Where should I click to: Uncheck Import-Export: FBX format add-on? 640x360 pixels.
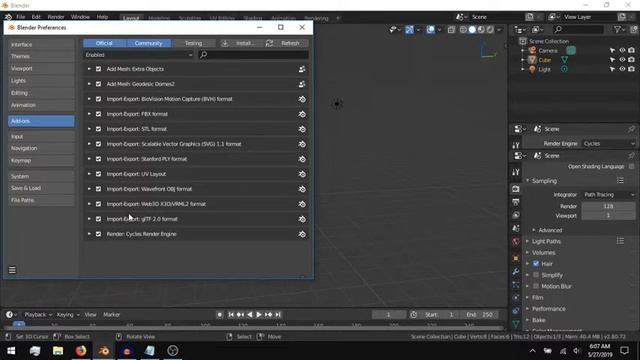pos(98,114)
